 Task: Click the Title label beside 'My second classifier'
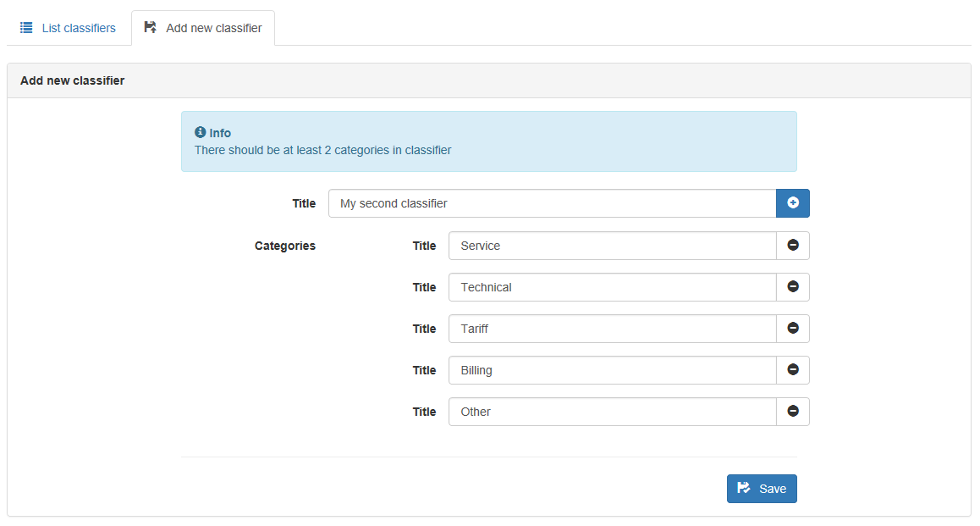point(304,203)
